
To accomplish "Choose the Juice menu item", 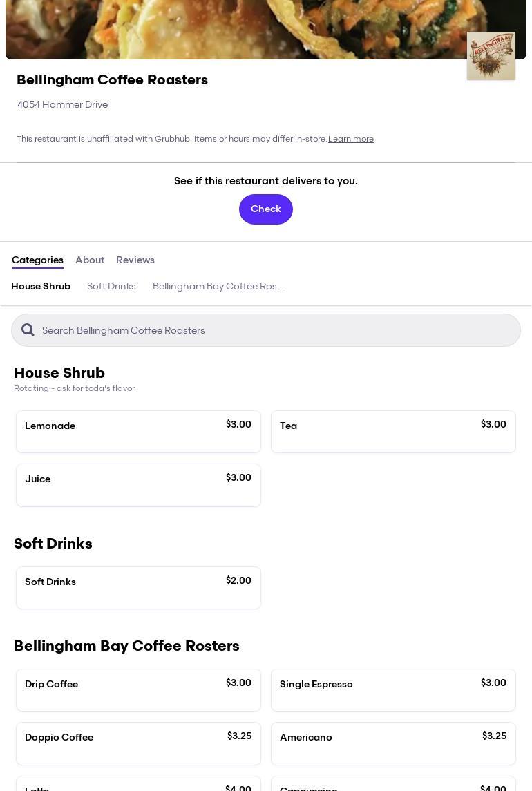I will 138,485.
